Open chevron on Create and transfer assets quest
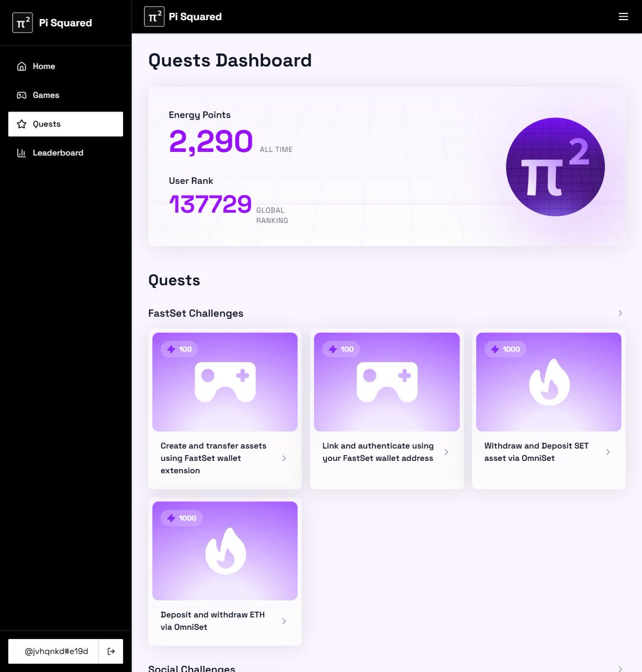The height and width of the screenshot is (672, 642). point(284,458)
